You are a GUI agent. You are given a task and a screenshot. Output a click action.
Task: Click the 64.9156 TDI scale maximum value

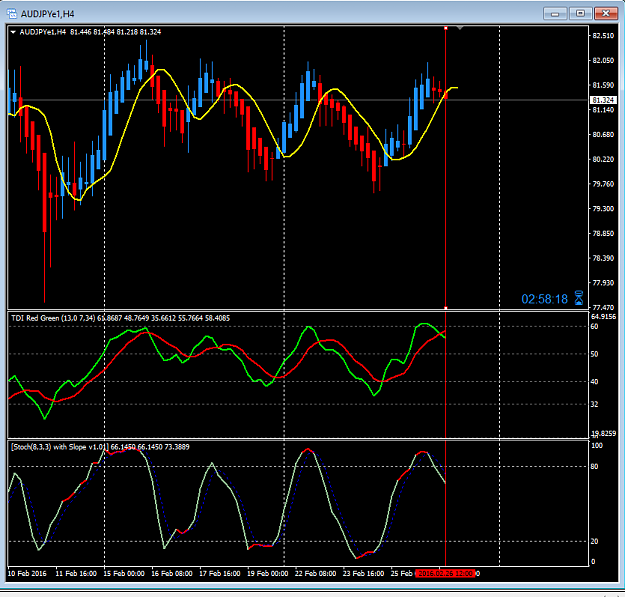pyautogui.click(x=603, y=316)
